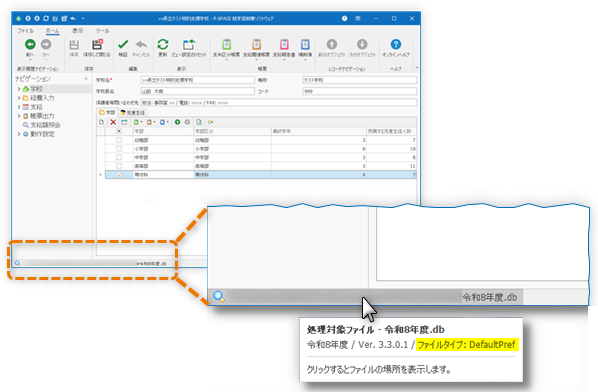Click the 学校名 input field
This screenshot has height=392, width=598.
[x=197, y=80]
